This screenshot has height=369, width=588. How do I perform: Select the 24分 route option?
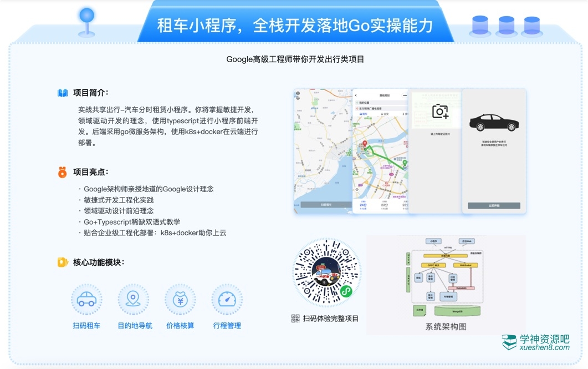point(363,205)
